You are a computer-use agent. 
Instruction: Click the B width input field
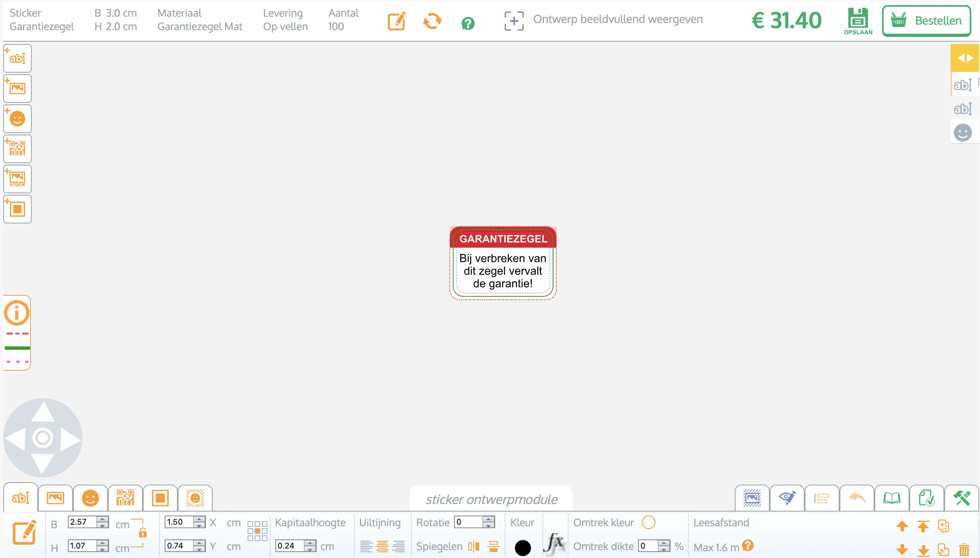point(82,522)
